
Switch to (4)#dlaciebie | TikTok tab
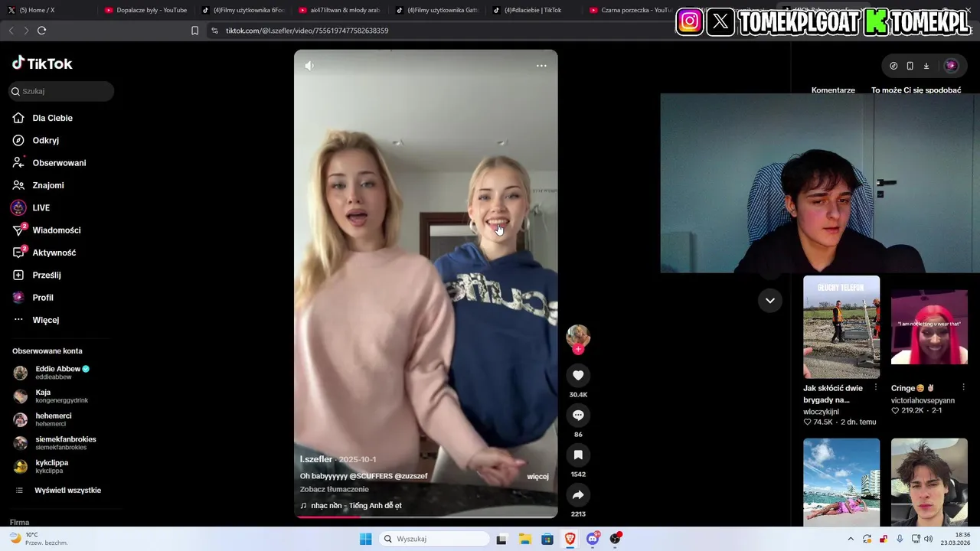coord(534,10)
